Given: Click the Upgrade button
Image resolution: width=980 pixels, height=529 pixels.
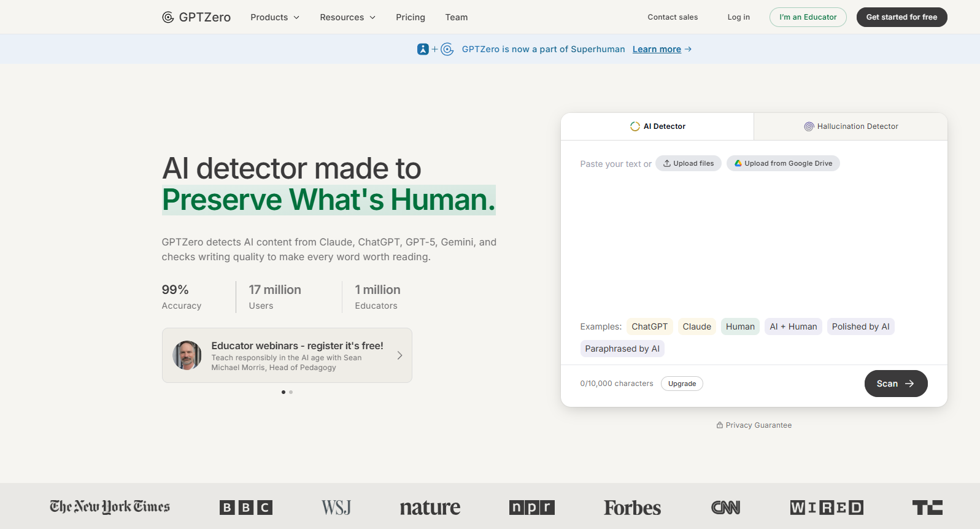Looking at the screenshot, I should pos(682,384).
